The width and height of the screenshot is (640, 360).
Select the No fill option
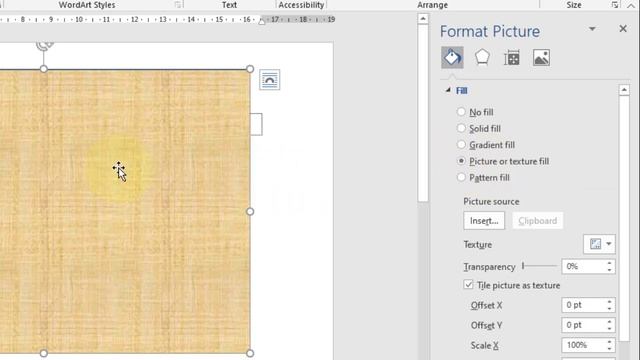pos(461,112)
